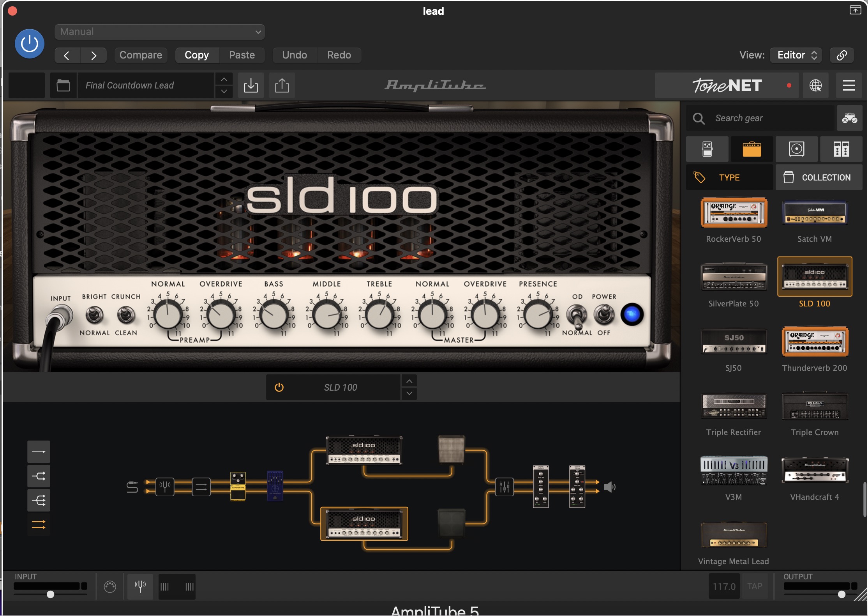This screenshot has width=868, height=616.
Task: Select the rack effects gear category icon
Action: tap(841, 149)
